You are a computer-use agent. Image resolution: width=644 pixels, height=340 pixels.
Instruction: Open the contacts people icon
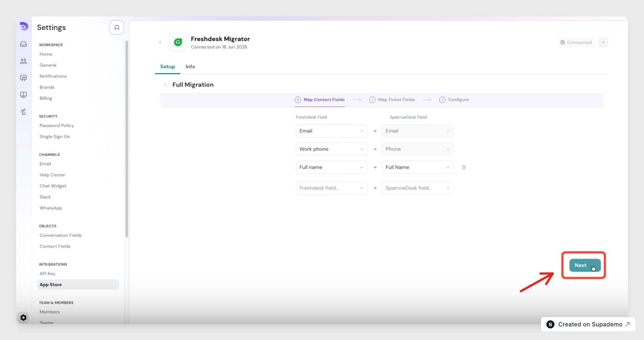24,61
